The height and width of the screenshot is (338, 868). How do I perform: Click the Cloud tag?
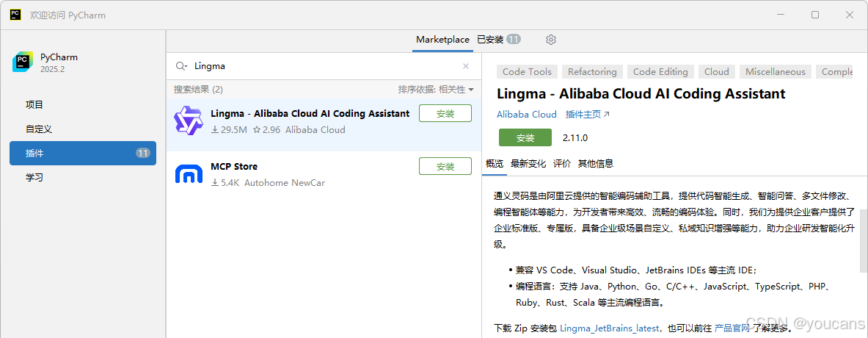(x=717, y=71)
